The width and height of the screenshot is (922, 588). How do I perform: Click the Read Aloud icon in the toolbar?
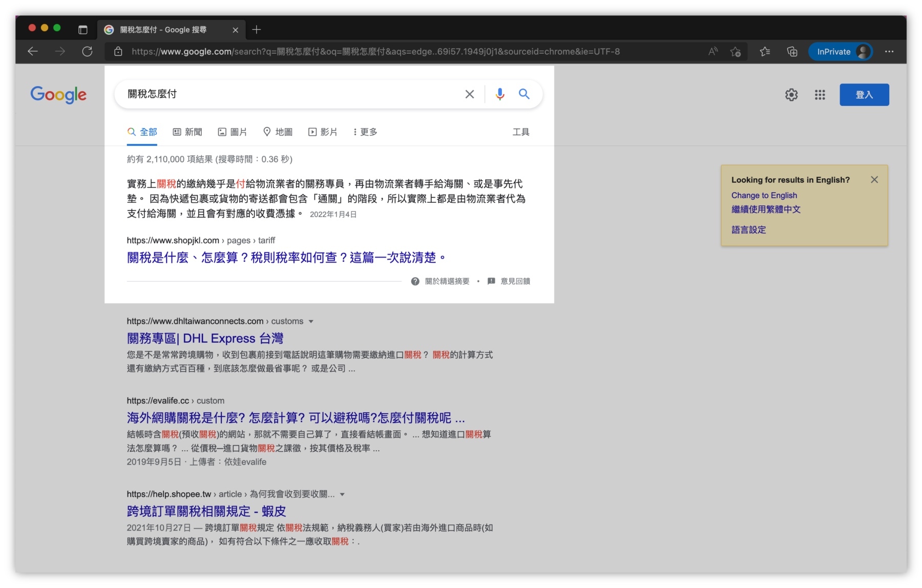713,51
